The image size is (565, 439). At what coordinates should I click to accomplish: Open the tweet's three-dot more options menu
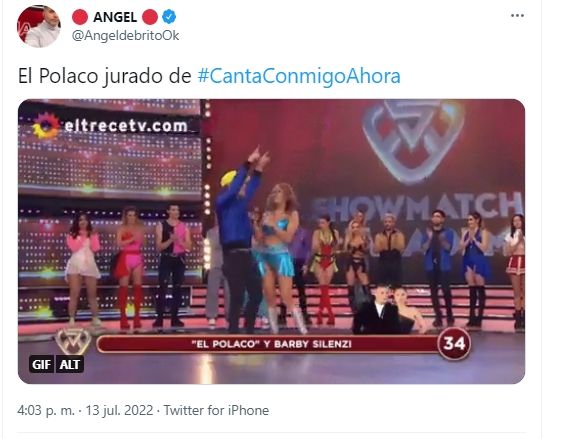pos(517,16)
